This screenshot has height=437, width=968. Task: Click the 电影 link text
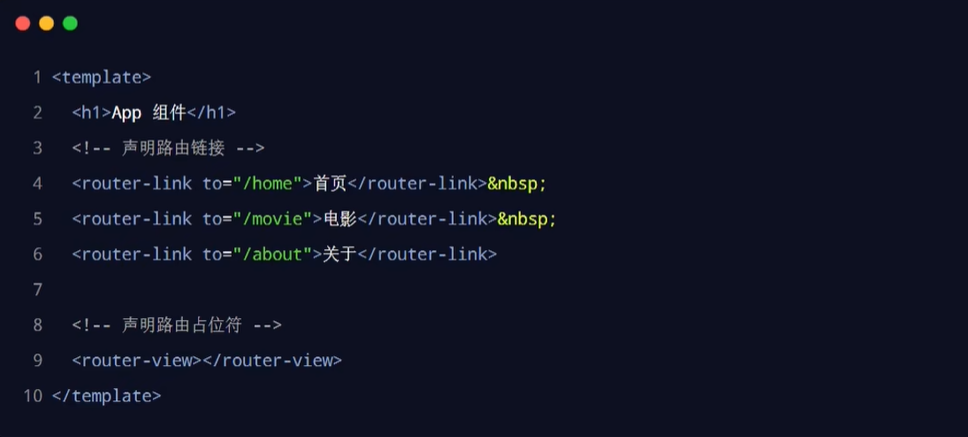[340, 219]
